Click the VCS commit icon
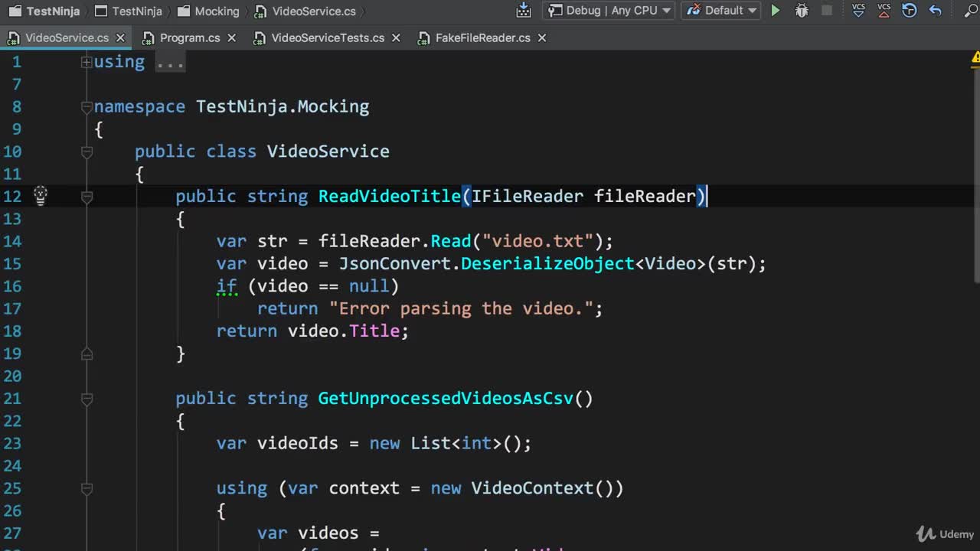Viewport: 980px width, 551px height. [x=884, y=11]
